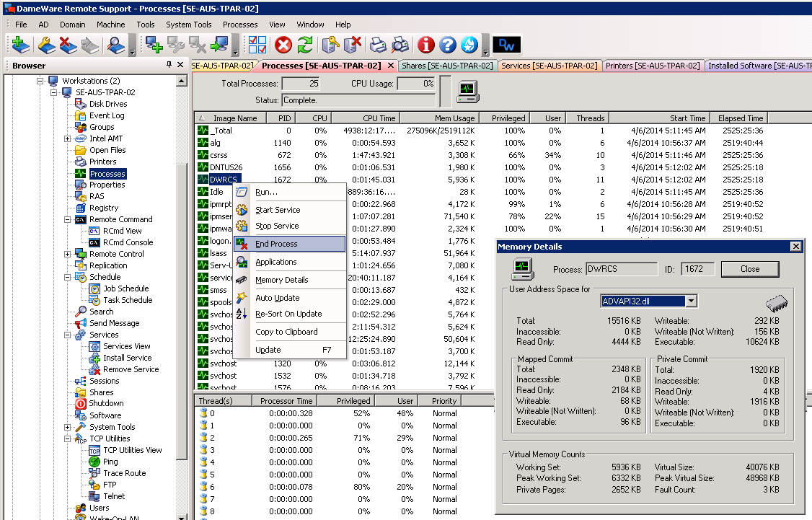The image size is (812, 520).
Task: Click the server with red X icon
Action: click(x=352, y=45)
